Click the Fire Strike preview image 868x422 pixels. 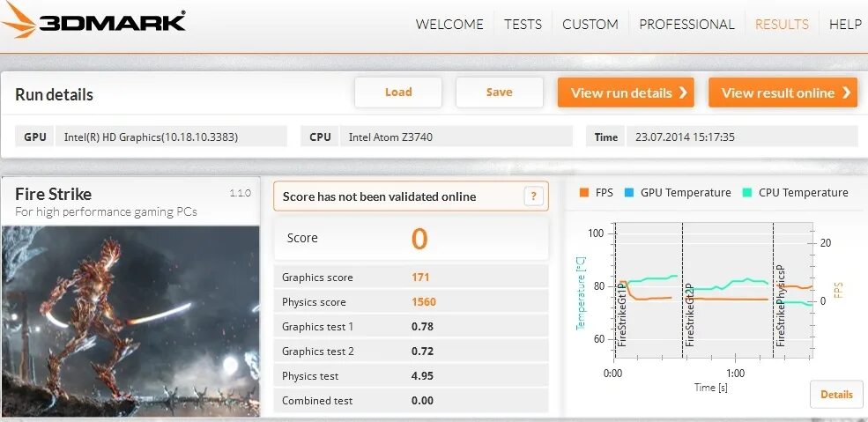point(130,321)
